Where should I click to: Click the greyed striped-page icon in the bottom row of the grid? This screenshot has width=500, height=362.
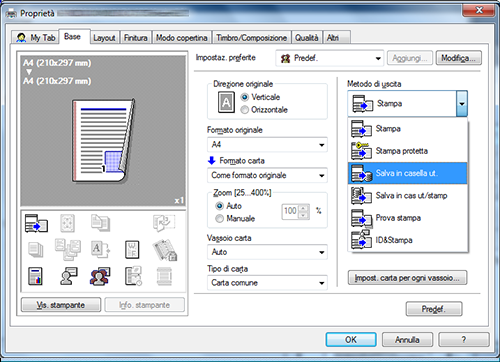[164, 277]
